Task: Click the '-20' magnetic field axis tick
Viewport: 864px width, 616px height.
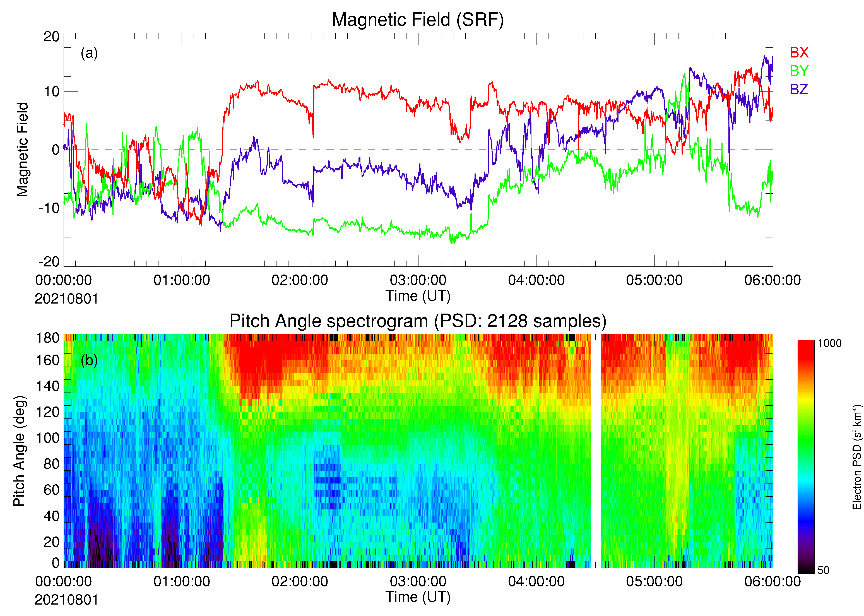Action: [49, 262]
